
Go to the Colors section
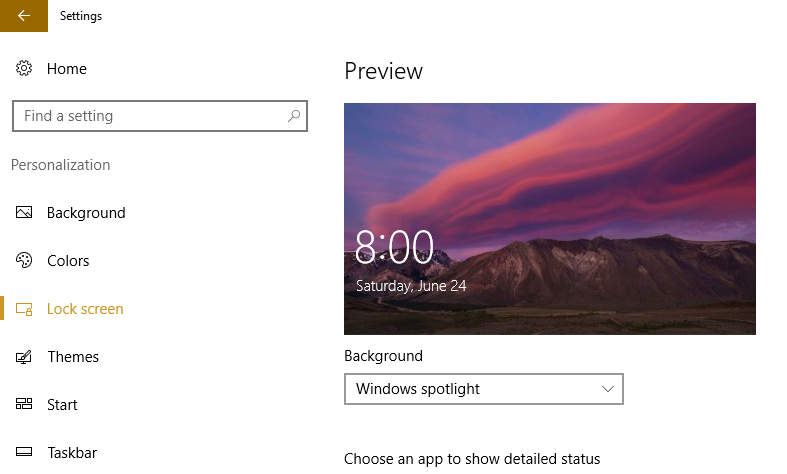click(x=68, y=261)
